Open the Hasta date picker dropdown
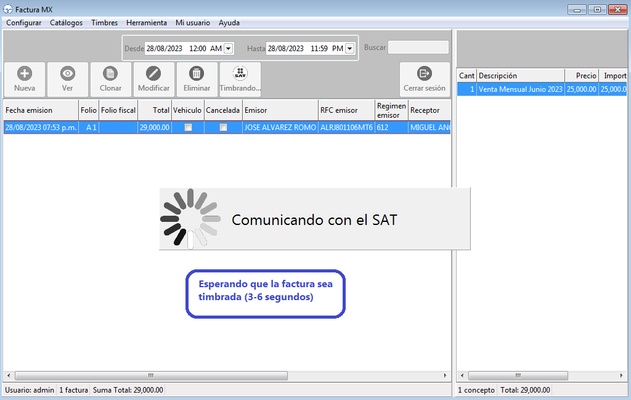The width and height of the screenshot is (631, 400). click(350, 49)
